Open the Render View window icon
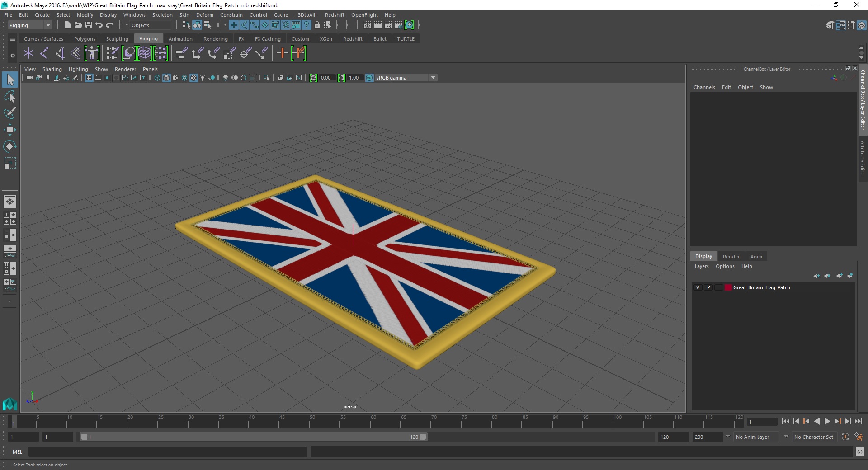Viewport: 868px width, 470px height. (368, 25)
